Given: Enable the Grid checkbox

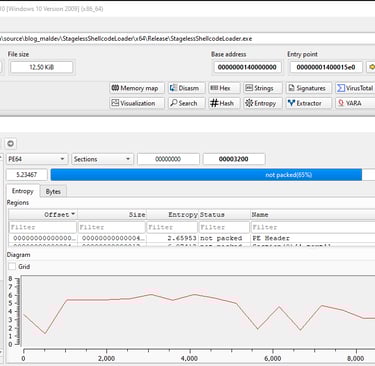Looking at the screenshot, I should coord(12,266).
